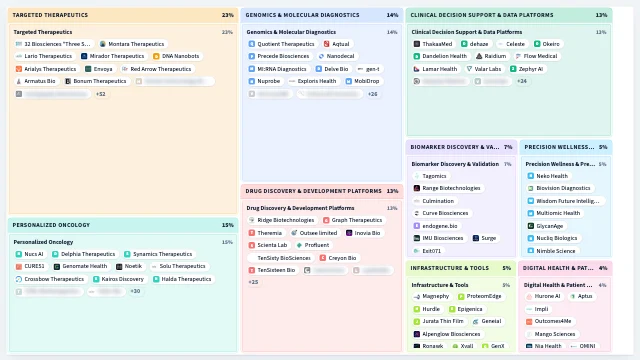Open the Neko Health company chip
The height and width of the screenshot is (360, 640).
pos(548,176)
